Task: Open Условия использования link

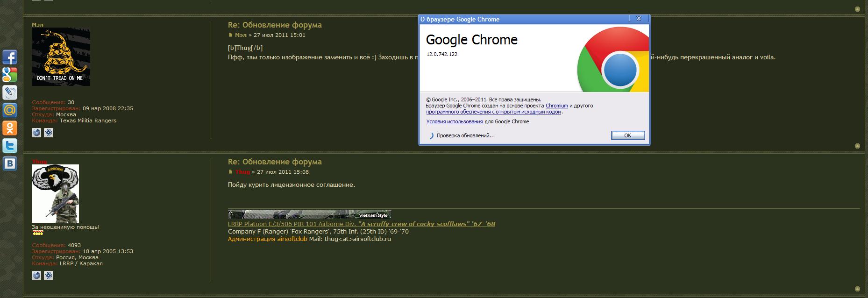Action: click(455, 121)
